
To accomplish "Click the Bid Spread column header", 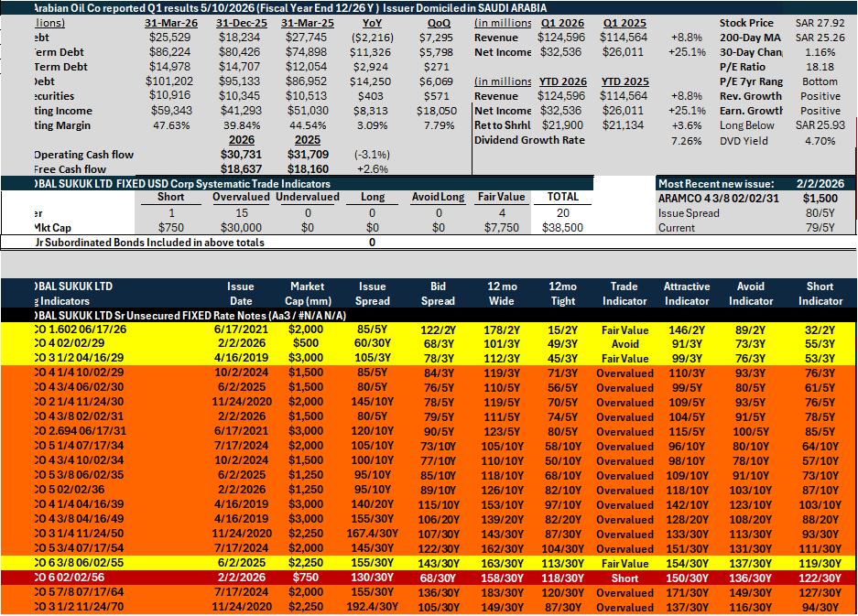I will coord(438,294).
